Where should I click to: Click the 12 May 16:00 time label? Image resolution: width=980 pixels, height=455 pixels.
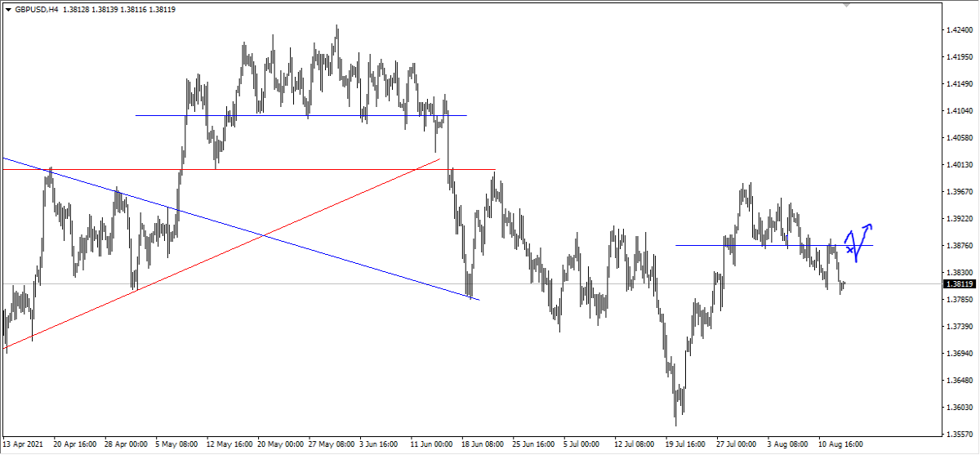point(228,445)
